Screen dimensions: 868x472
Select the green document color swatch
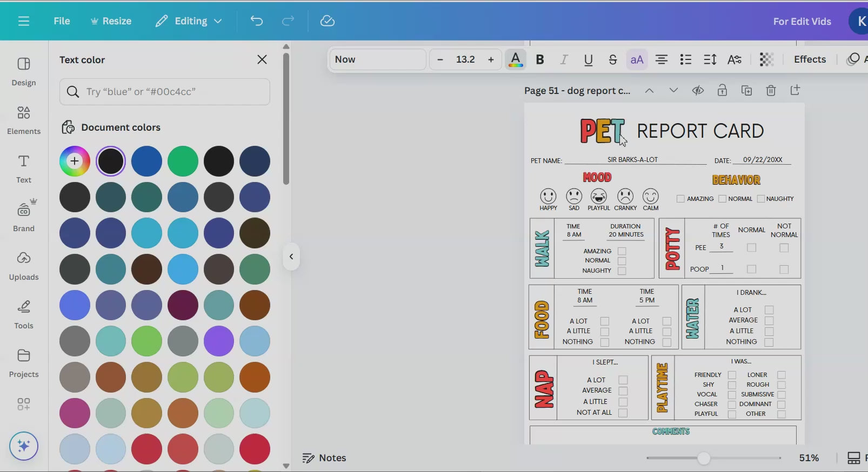coord(183,161)
